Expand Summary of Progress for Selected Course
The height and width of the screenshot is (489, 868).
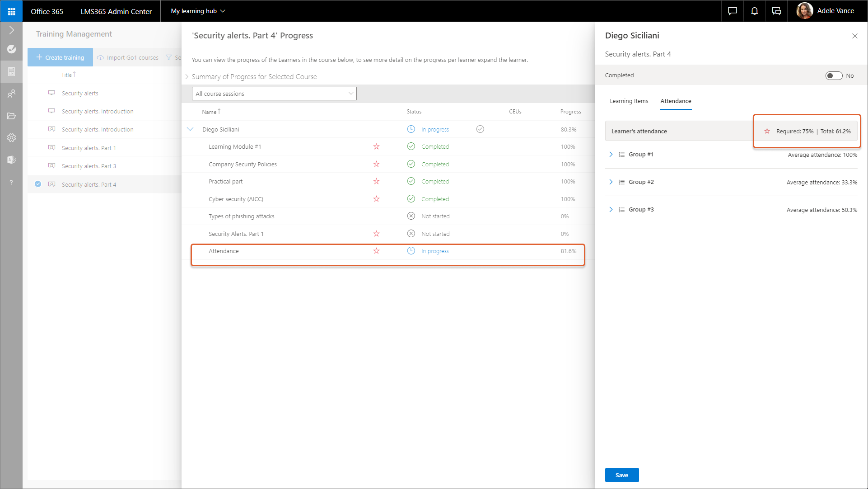[x=187, y=77]
